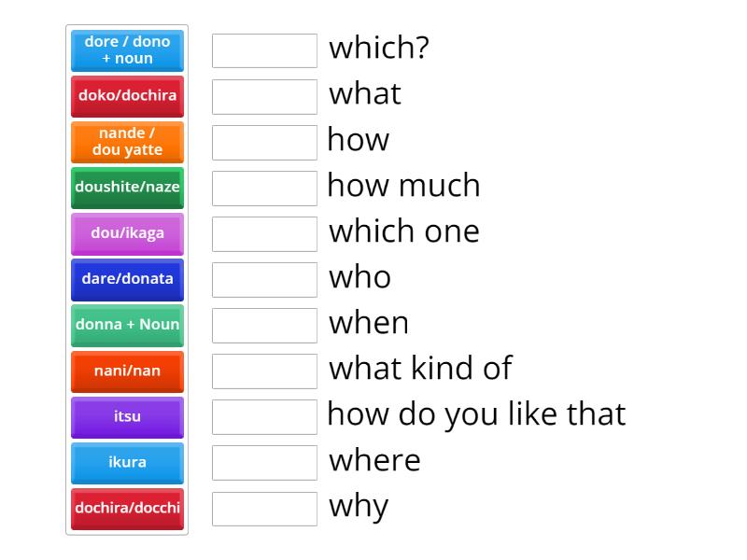Select the slot next to 'where'
The height and width of the screenshot is (560, 747).
[264, 462]
